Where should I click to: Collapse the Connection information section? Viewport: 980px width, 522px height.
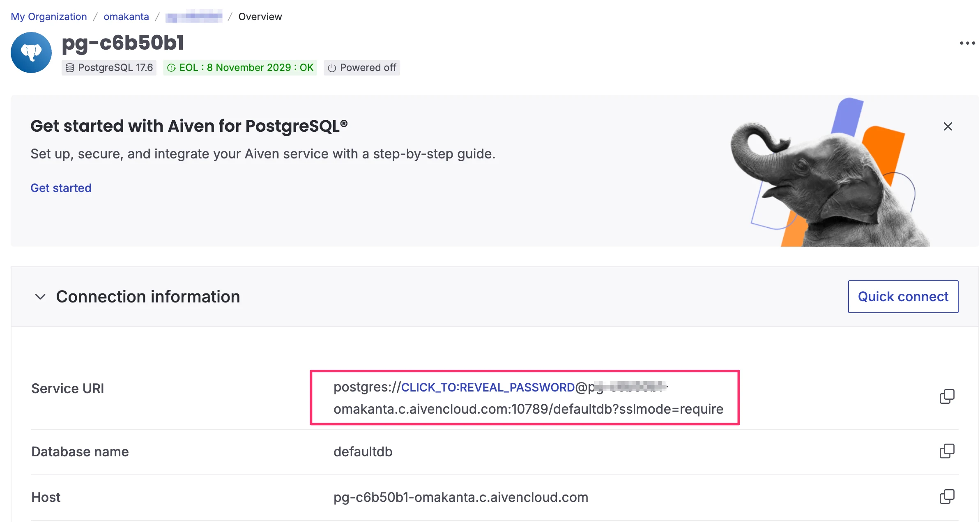(40, 296)
